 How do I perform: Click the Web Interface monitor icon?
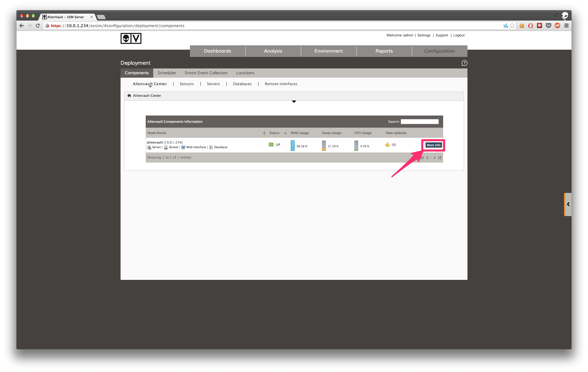(x=183, y=147)
